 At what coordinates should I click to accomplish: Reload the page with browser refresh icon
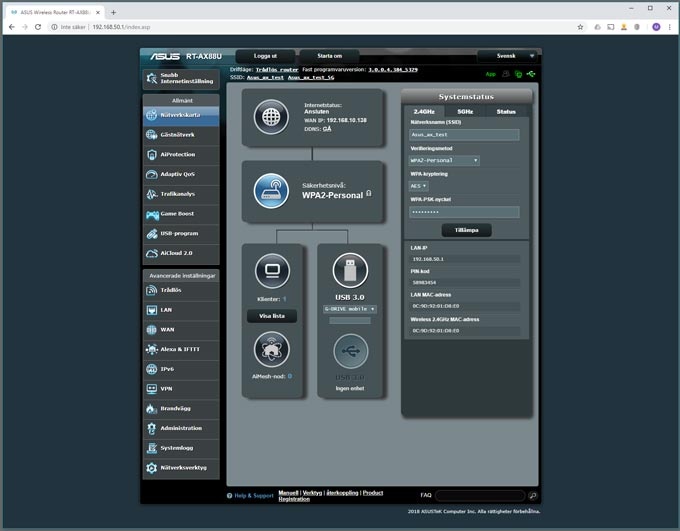(38, 27)
